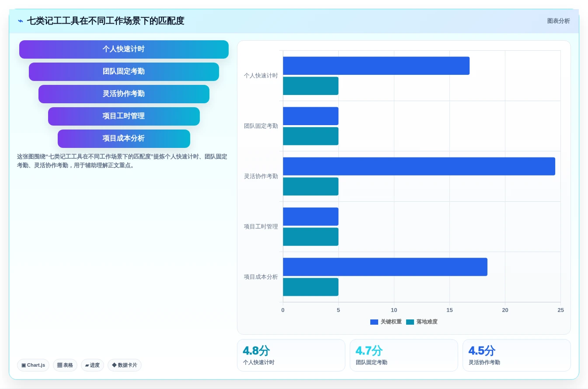Click the x-axis tick value 25
The image size is (588, 389).
tap(560, 310)
